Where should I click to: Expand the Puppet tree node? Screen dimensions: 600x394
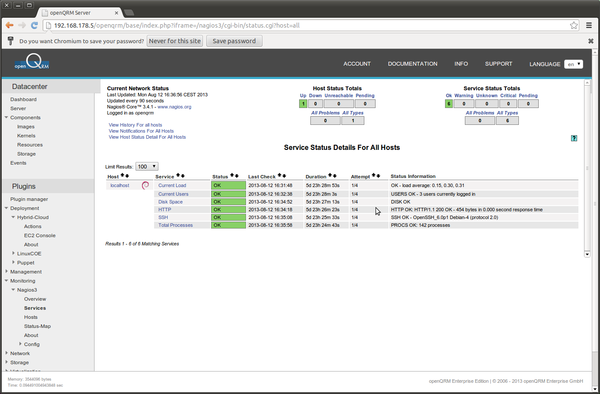coord(13,262)
